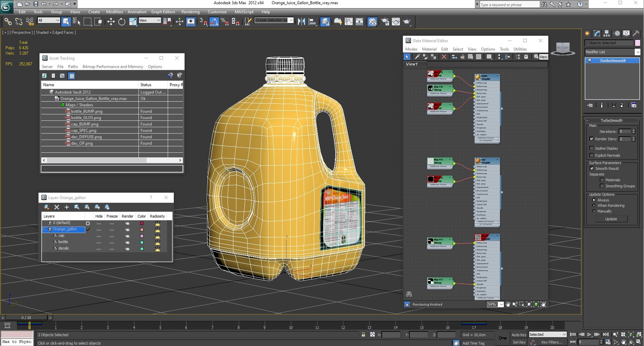Image resolution: width=644 pixels, height=346 pixels.
Task: Open the Slate zoom percentage dropdown
Action: 501,304
